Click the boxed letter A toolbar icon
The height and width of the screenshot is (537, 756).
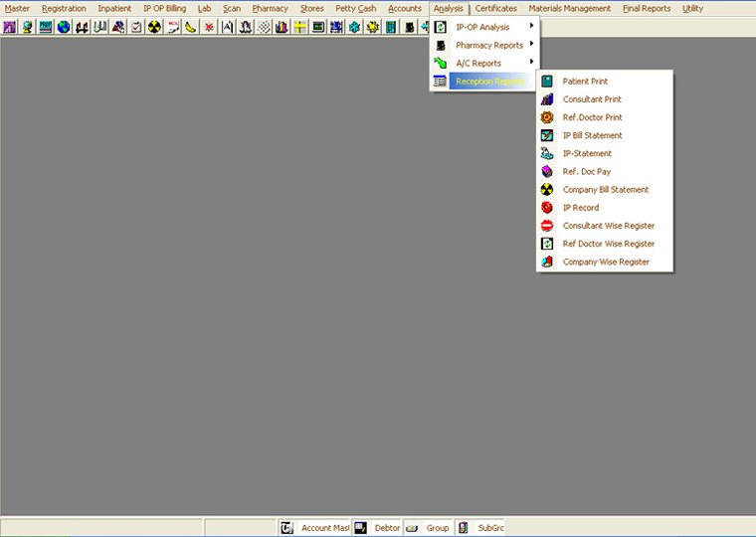tap(227, 27)
